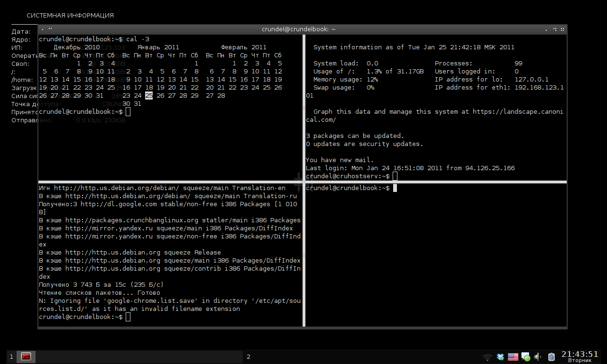Click the 'System information as of' line
Image resolution: width=607 pixels, height=364 pixels.
click(x=414, y=47)
